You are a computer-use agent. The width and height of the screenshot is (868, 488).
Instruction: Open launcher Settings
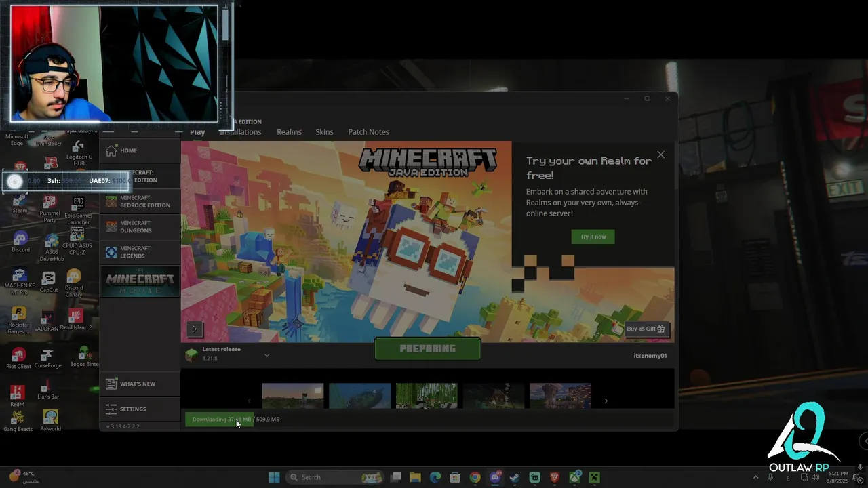tap(140, 409)
